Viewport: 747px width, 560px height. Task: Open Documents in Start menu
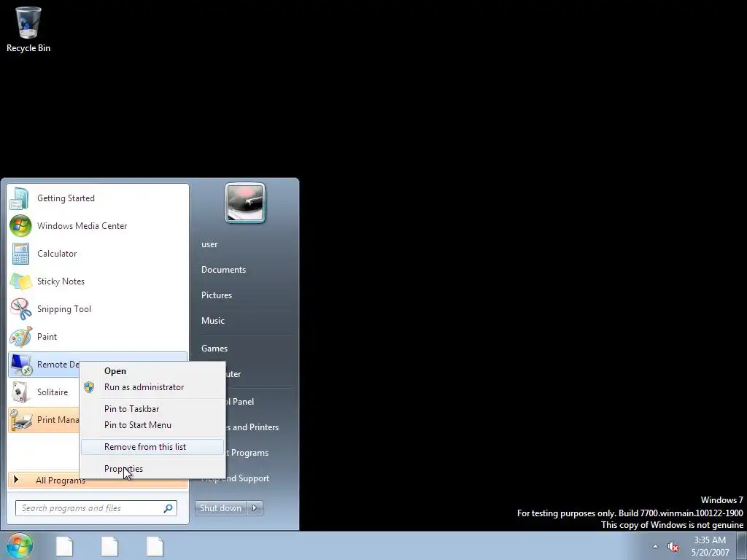coord(223,270)
